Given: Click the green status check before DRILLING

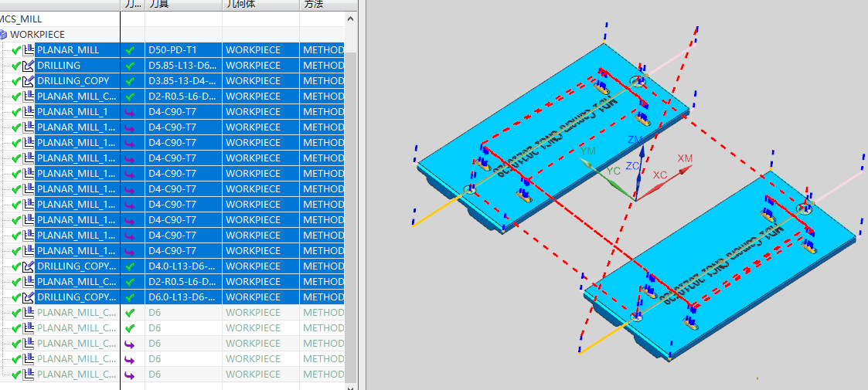Looking at the screenshot, I should (x=16, y=66).
